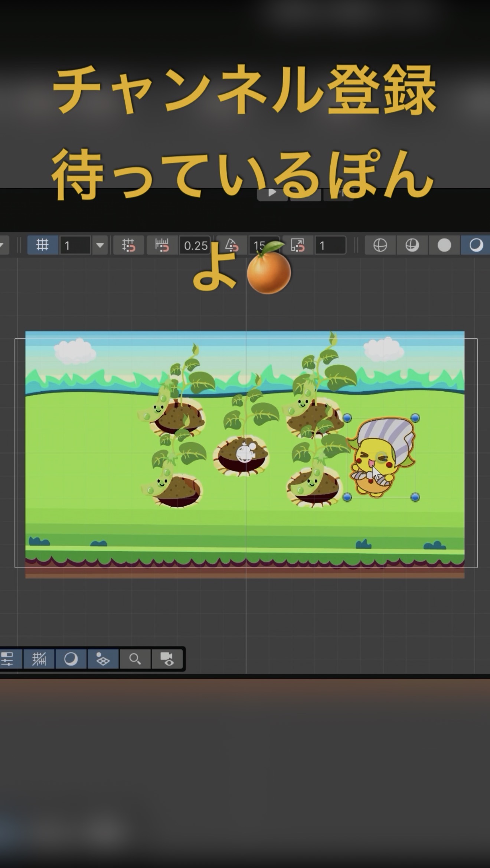Click the top-left blue selection handle
This screenshot has width=490, height=868.
click(x=347, y=418)
